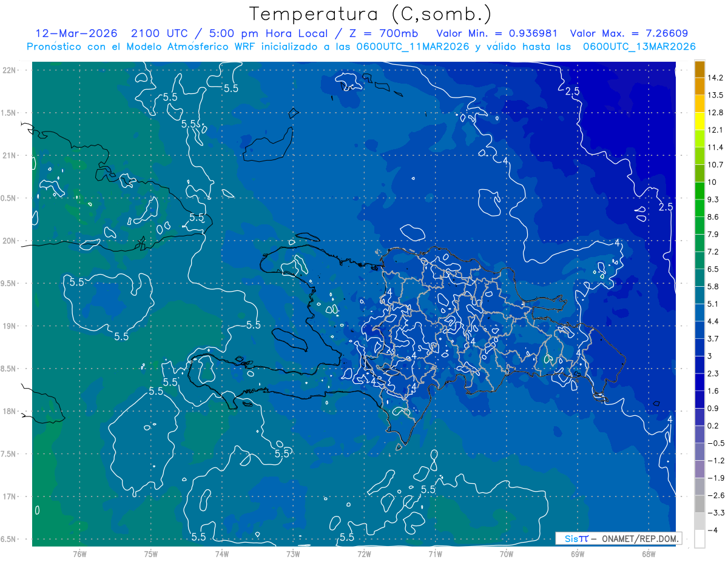The width and height of the screenshot is (728, 562).
Task: Pick the yellow swatch between 12.1 and 12.8
Action: 699,121
